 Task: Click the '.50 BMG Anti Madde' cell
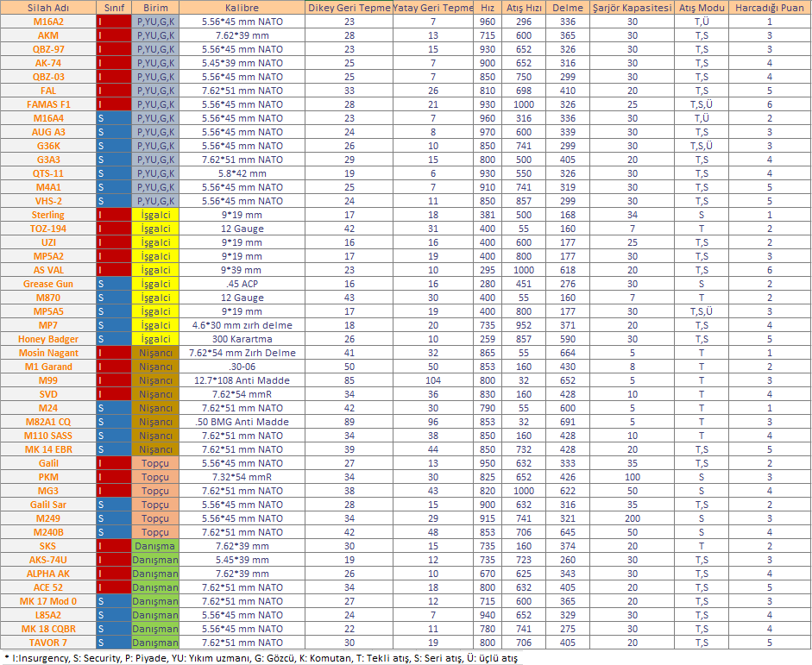[x=242, y=422]
